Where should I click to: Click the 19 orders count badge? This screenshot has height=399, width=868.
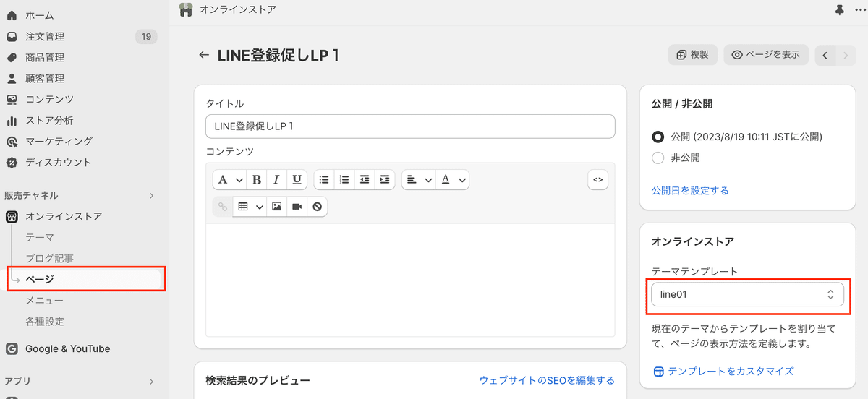(x=146, y=36)
